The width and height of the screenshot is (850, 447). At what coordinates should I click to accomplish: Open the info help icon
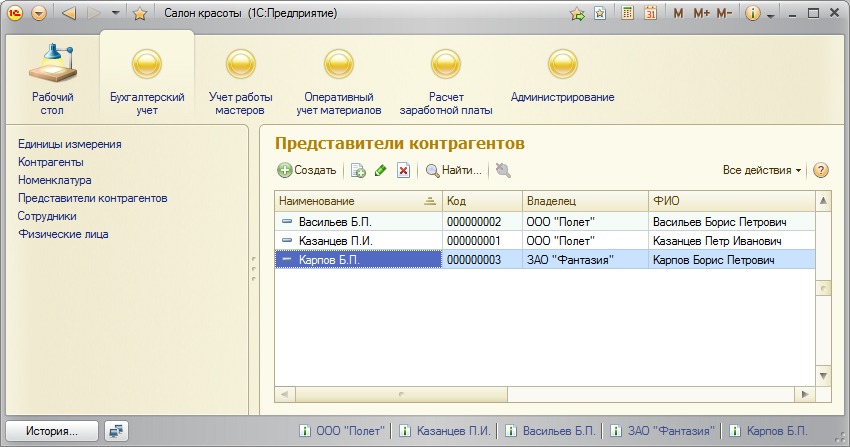click(752, 14)
